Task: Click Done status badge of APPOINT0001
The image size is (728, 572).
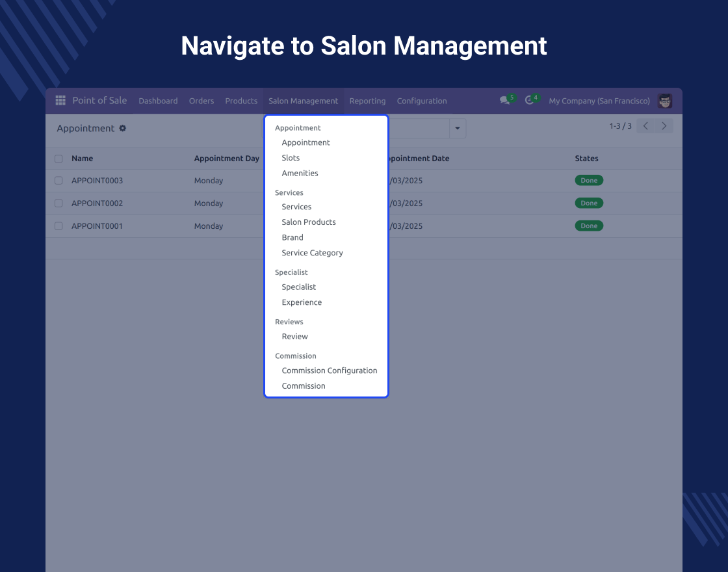Action: point(589,226)
